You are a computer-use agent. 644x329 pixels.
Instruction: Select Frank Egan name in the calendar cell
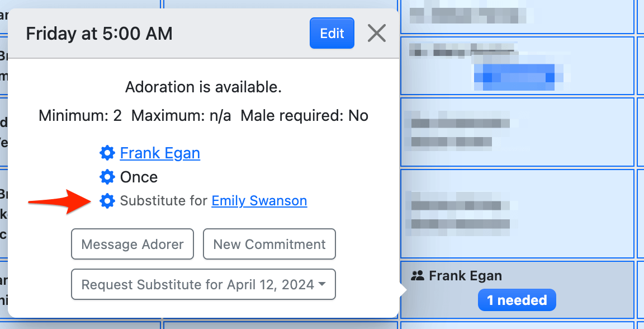pos(465,276)
